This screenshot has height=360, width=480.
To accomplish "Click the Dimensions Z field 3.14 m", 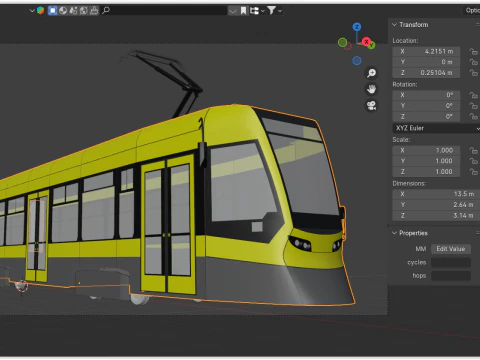I will (x=436, y=215).
